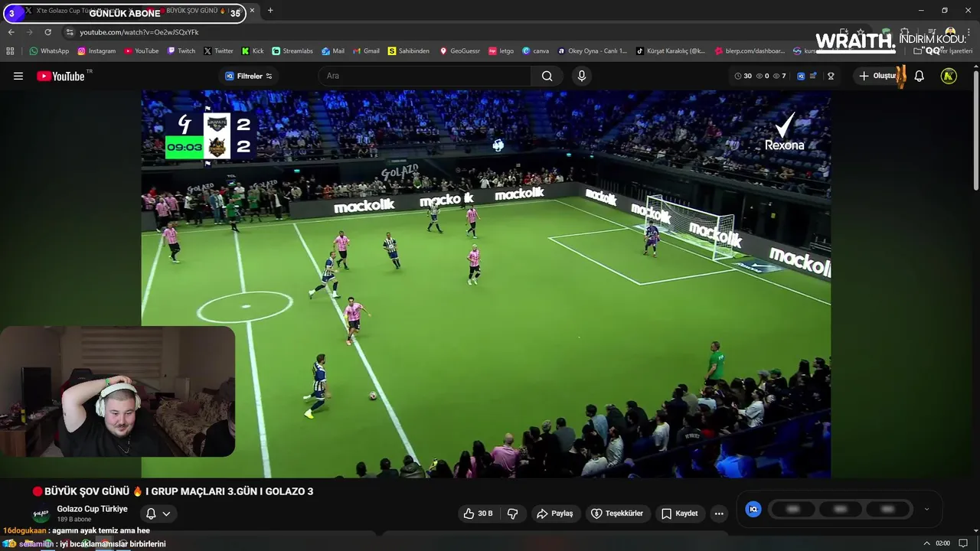Open the account avatar menu

tap(949, 76)
